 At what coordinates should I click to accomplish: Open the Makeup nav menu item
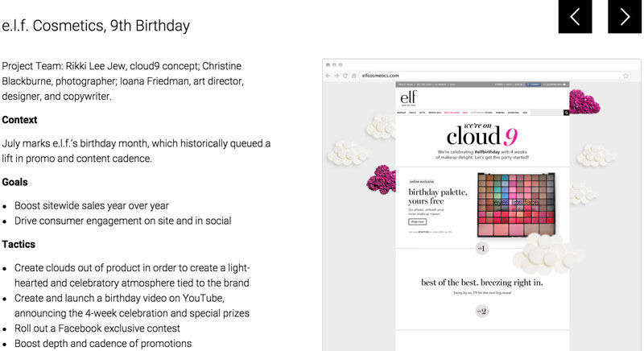tap(401, 113)
